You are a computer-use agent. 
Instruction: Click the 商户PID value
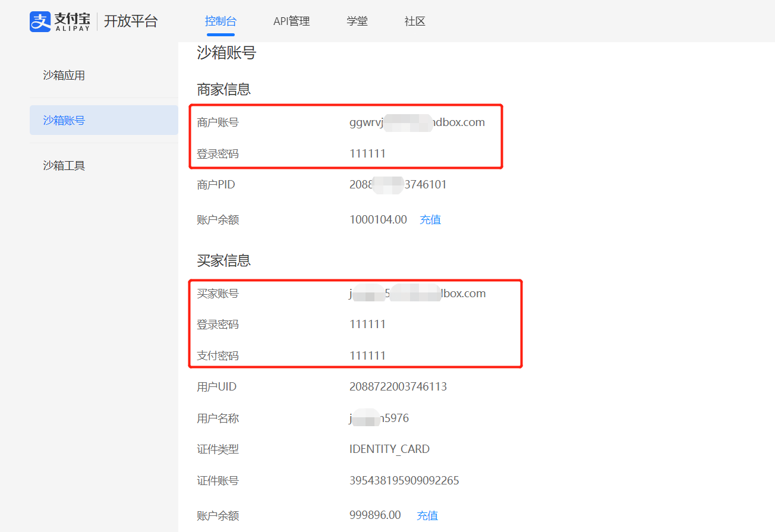[398, 185]
